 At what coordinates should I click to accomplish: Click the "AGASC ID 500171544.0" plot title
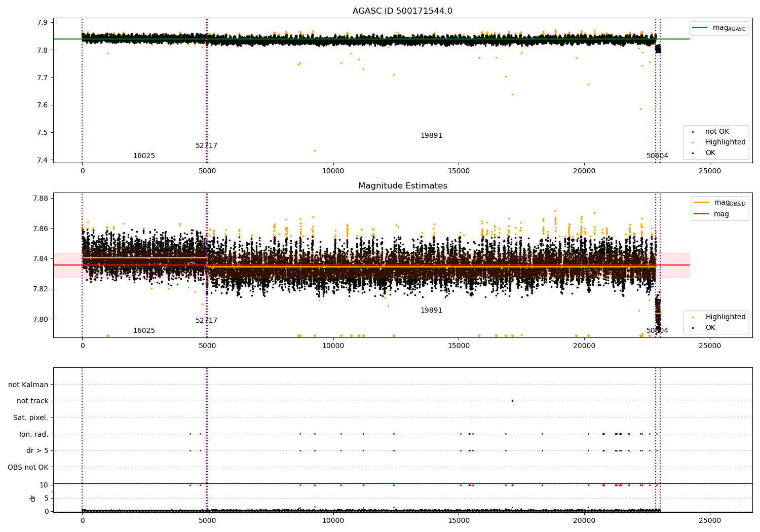pyautogui.click(x=402, y=11)
